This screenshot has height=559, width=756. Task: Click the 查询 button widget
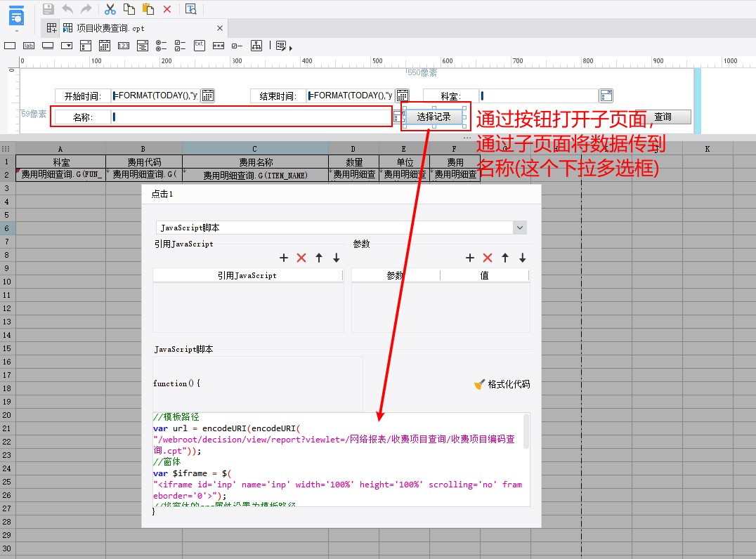pos(663,117)
